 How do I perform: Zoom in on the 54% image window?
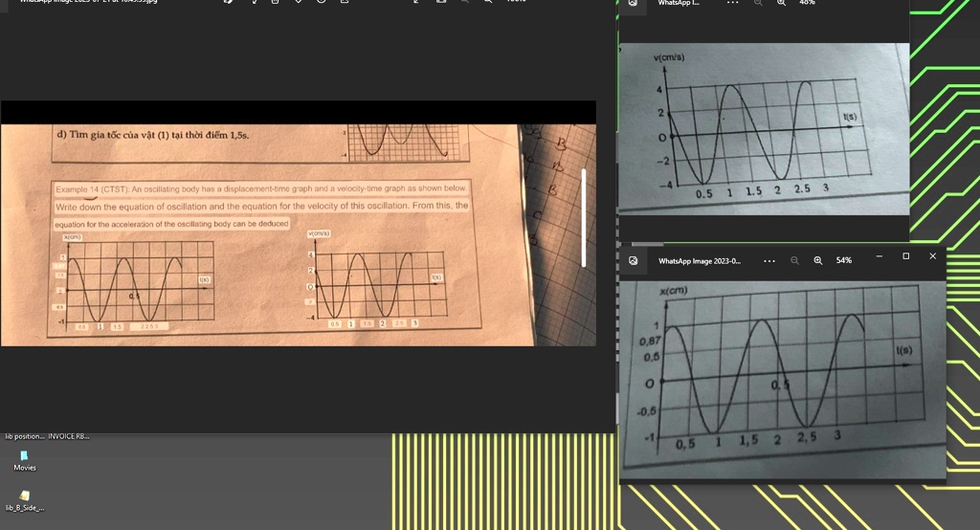coord(818,260)
